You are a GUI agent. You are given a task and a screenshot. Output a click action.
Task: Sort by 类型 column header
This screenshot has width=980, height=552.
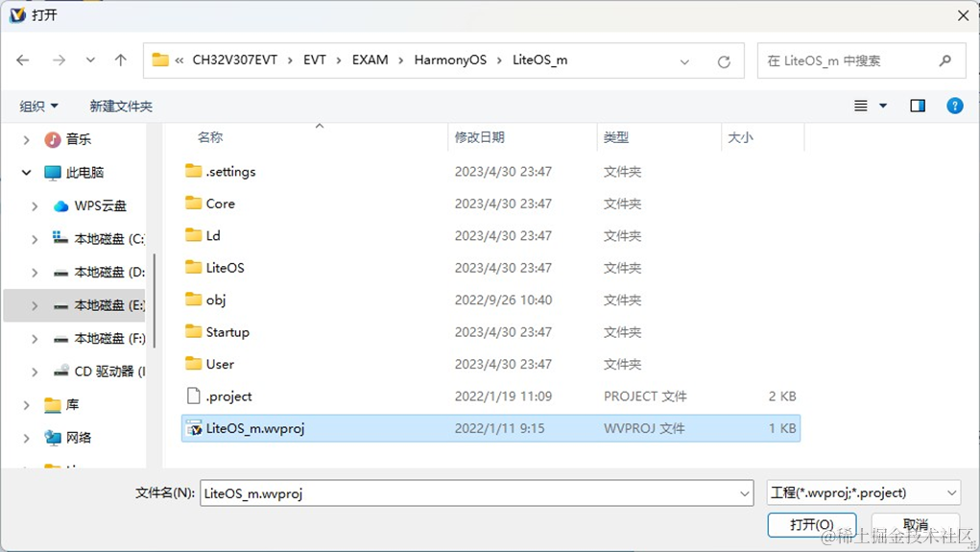point(616,137)
